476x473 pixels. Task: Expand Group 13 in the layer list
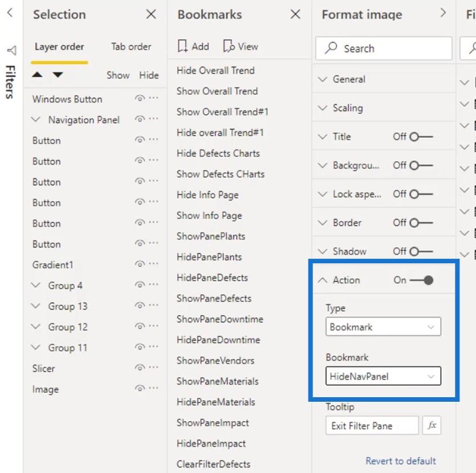point(36,305)
